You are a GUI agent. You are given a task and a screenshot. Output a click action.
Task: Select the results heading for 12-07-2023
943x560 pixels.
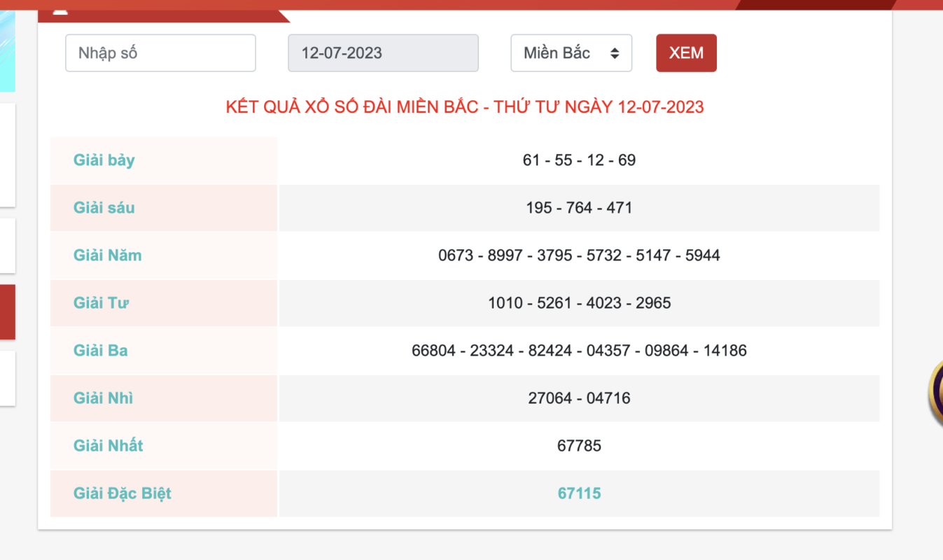(x=465, y=107)
